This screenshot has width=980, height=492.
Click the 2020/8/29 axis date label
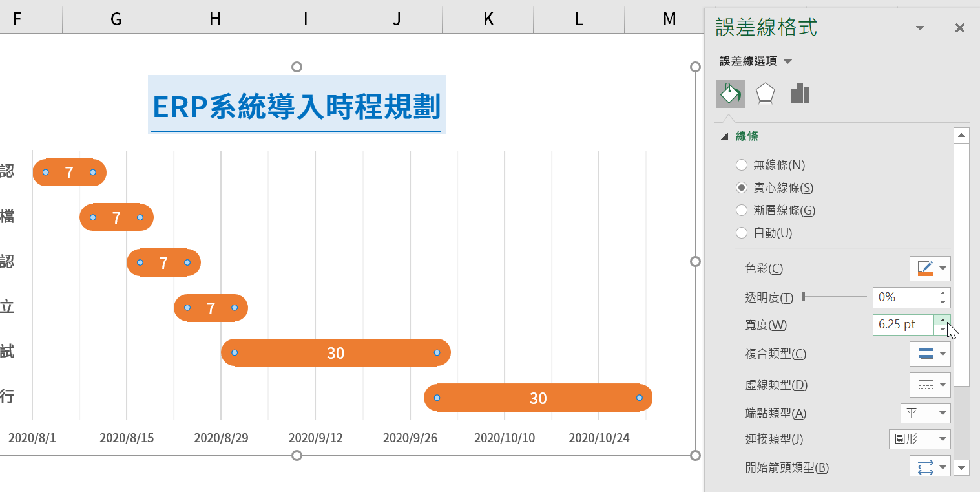point(221,438)
